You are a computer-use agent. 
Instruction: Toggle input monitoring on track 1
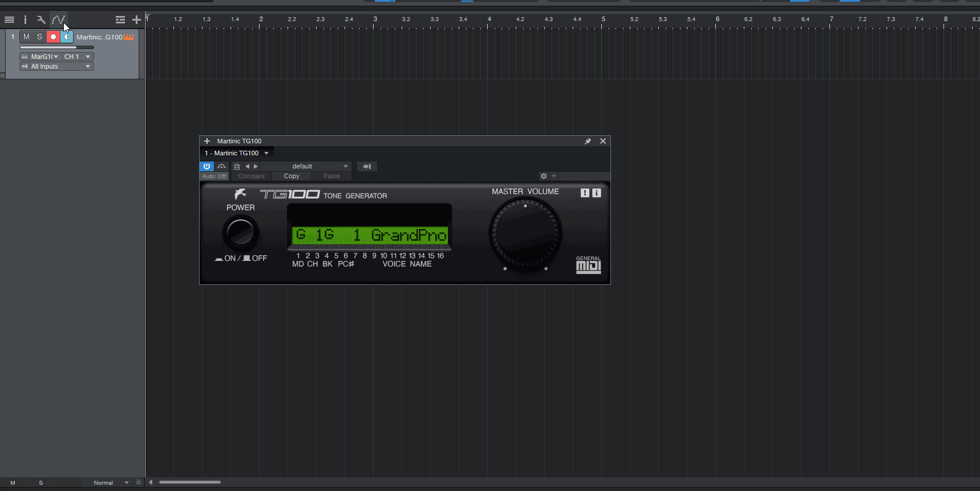tap(67, 37)
